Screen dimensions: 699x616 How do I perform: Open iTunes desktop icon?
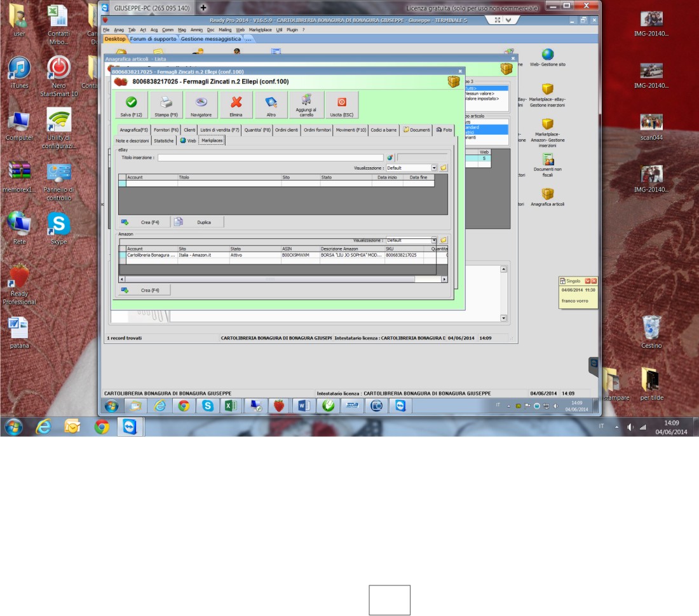coord(19,72)
